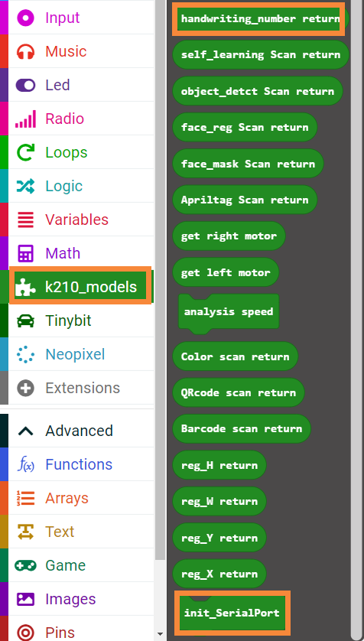
Task: Click the Extensions label
Action: (83, 388)
